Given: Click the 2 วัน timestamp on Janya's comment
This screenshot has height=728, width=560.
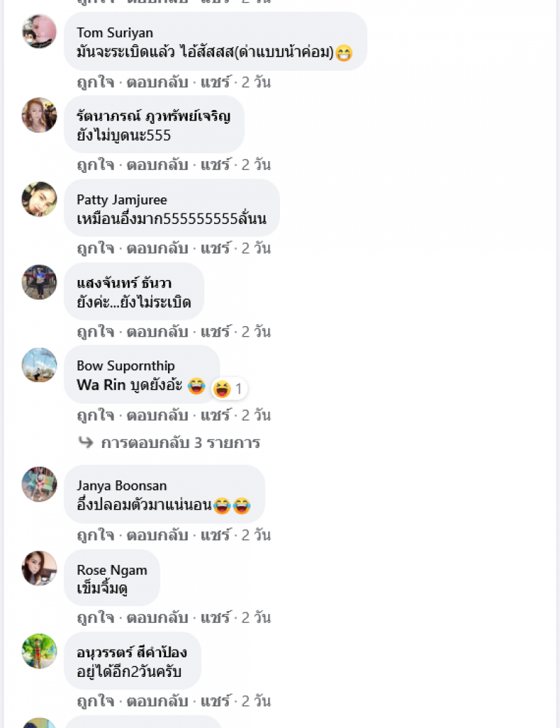Looking at the screenshot, I should pyautogui.click(x=256, y=535).
